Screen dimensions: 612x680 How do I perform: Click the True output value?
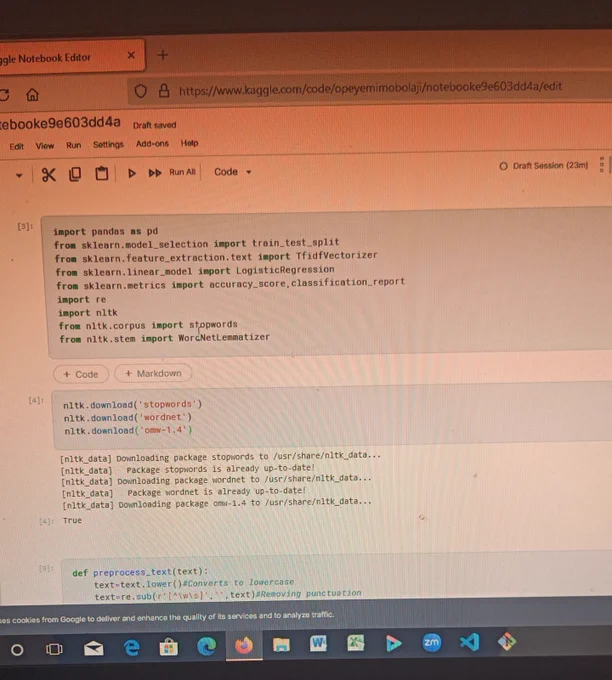pyautogui.click(x=72, y=520)
